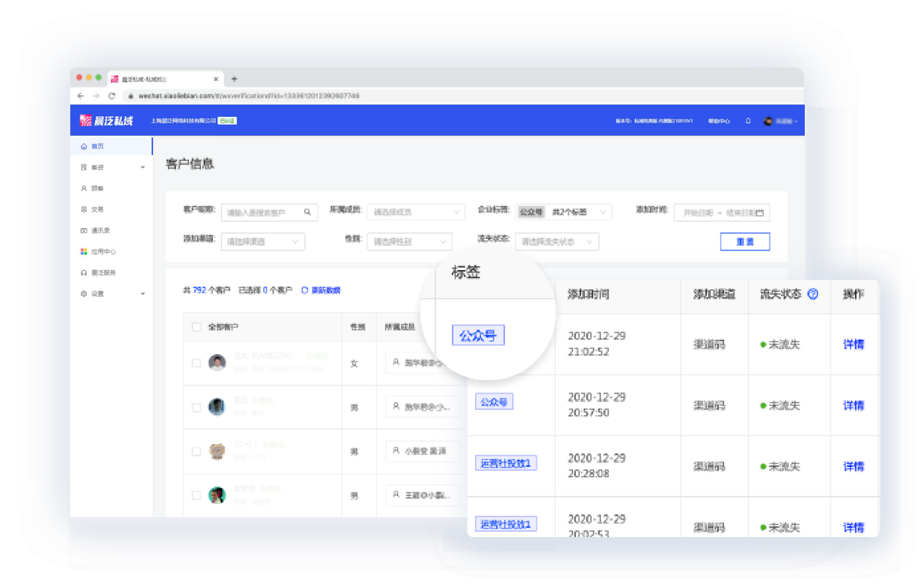Viewport: 924px width, 586px height.
Task: Open the 所属成员 member dropdown
Action: 416,212
